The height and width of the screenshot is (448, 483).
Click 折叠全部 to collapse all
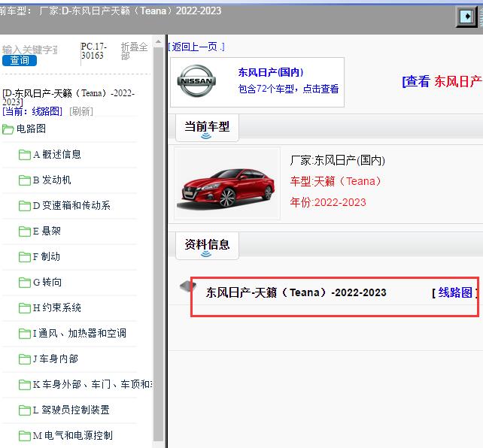coord(134,51)
